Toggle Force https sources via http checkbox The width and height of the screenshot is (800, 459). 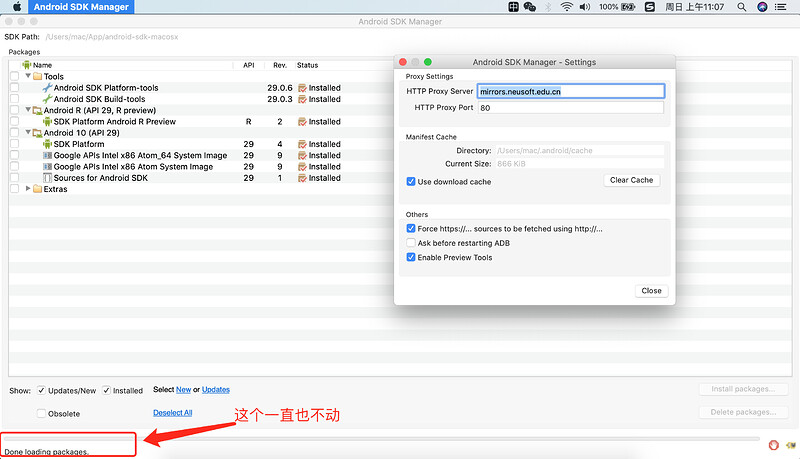411,228
